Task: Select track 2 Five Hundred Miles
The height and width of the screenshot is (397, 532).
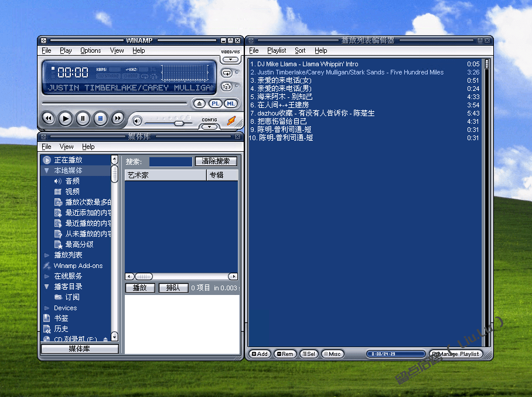Action: (x=365, y=72)
